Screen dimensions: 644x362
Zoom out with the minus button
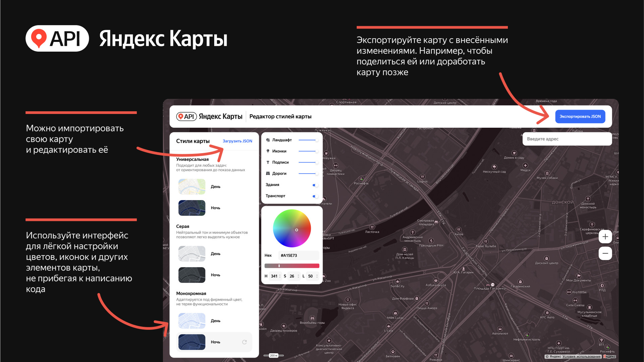pos(605,253)
